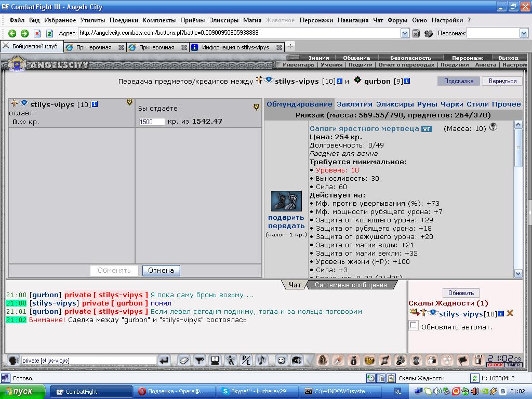Select the Стили inventory tab
Screen dimensions: 532x399
click(x=477, y=104)
